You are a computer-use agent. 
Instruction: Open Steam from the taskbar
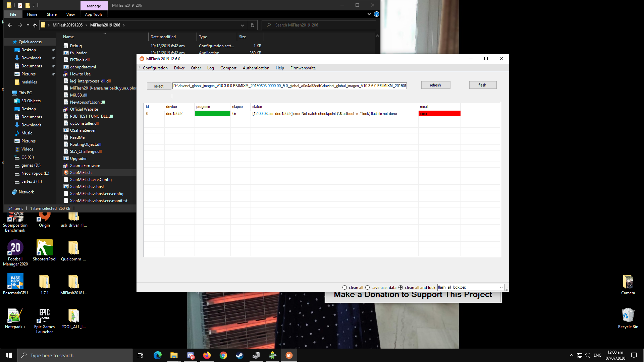239,355
